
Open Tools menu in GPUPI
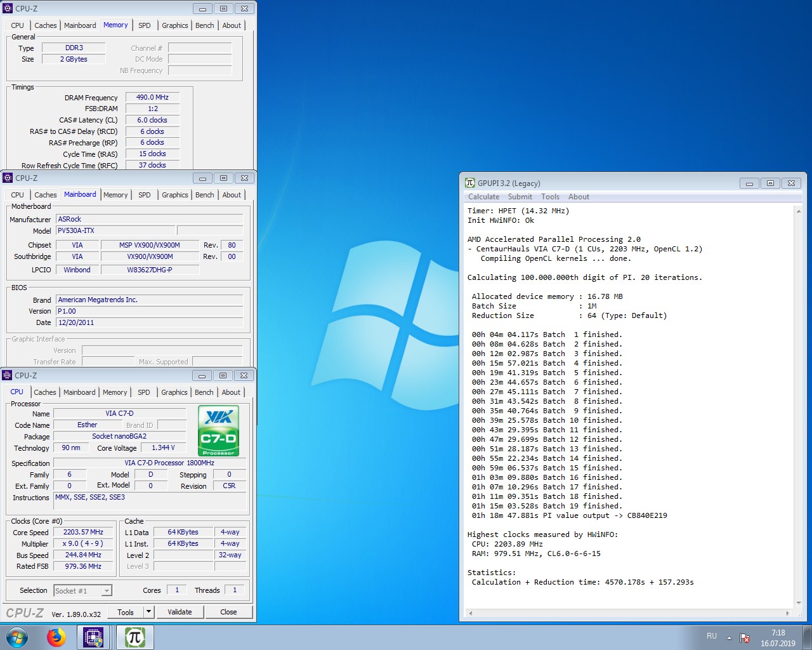point(550,197)
